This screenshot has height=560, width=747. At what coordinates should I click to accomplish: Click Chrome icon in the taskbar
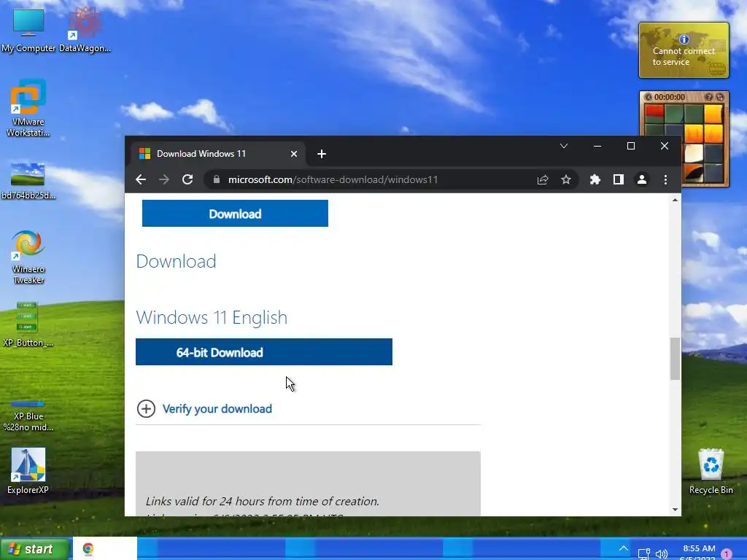88,548
